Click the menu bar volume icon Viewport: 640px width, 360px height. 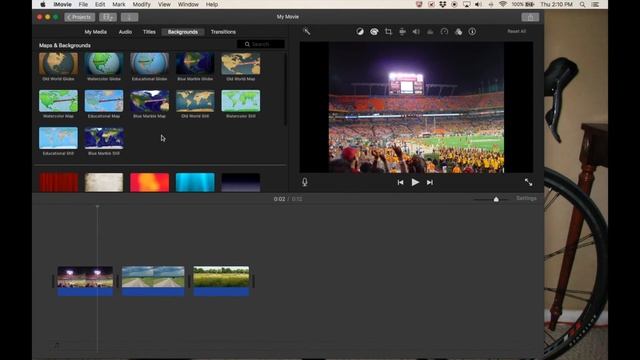(478, 4)
